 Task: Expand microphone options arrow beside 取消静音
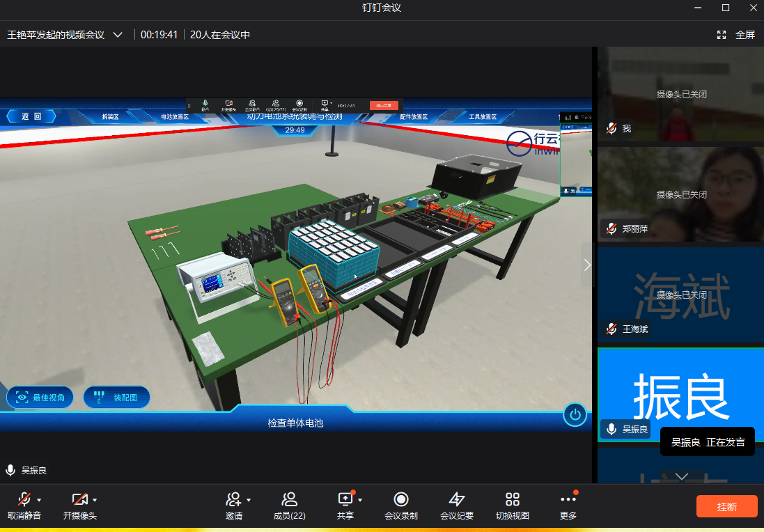[39, 500]
